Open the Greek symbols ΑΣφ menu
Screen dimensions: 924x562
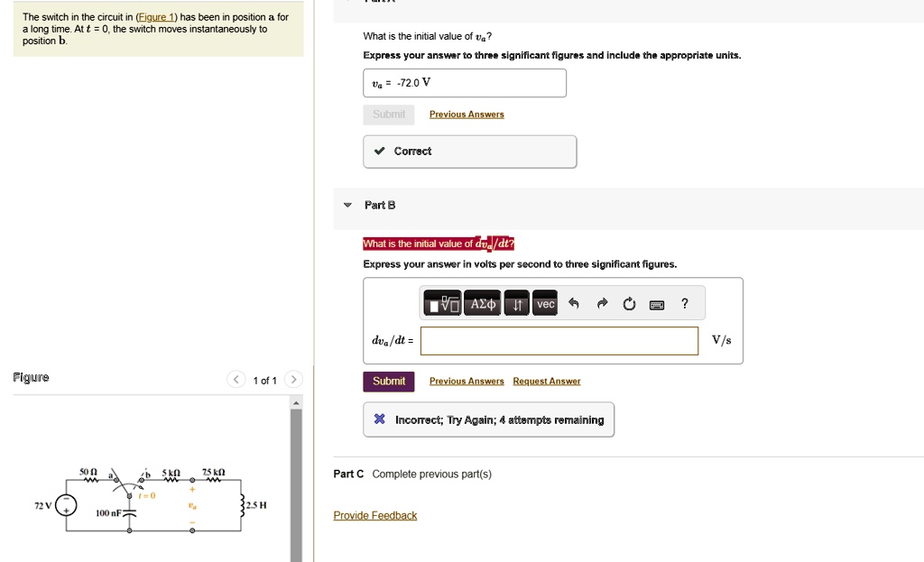(x=482, y=303)
